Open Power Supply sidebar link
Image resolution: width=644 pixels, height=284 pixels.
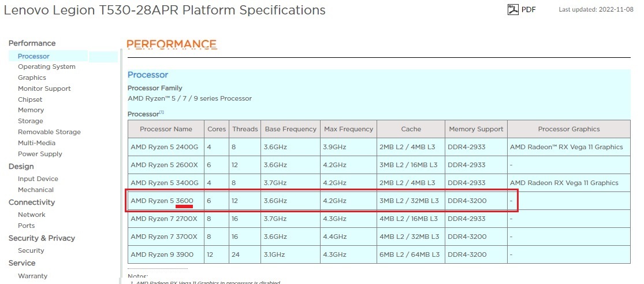(40, 154)
